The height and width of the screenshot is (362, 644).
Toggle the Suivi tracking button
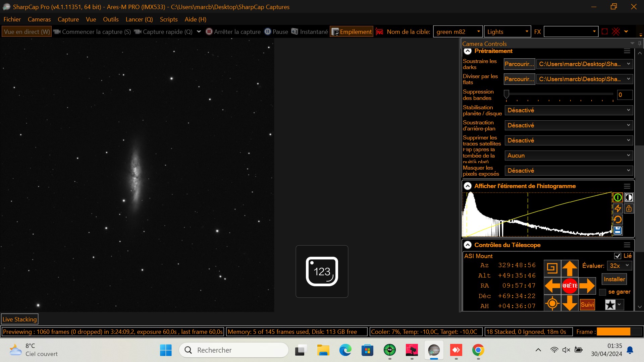point(587,304)
